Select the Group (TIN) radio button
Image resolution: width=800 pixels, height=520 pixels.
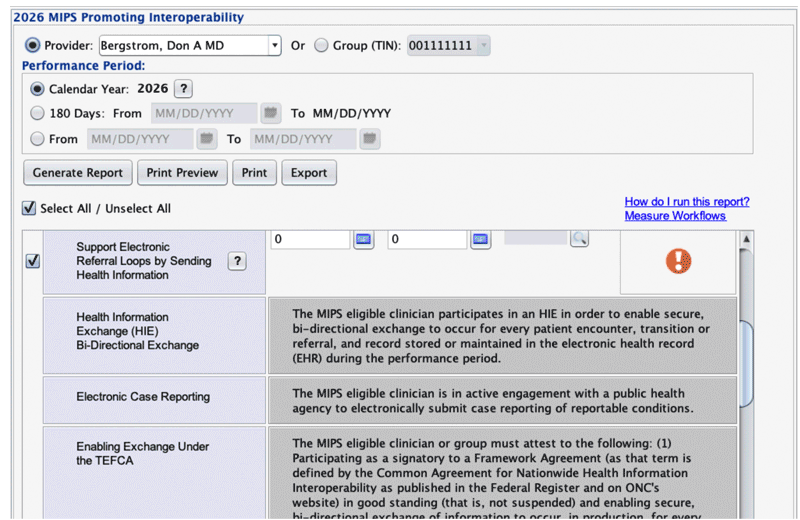click(321, 45)
